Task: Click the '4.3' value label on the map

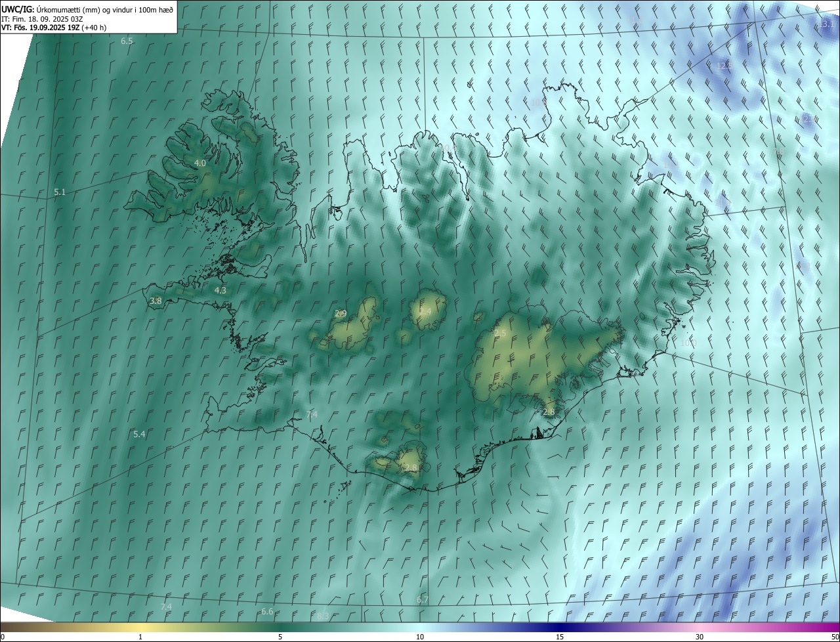Action: click(x=220, y=289)
